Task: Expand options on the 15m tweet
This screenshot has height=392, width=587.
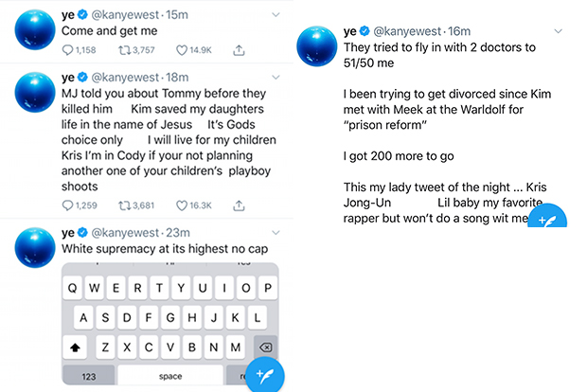Action: coord(275,15)
